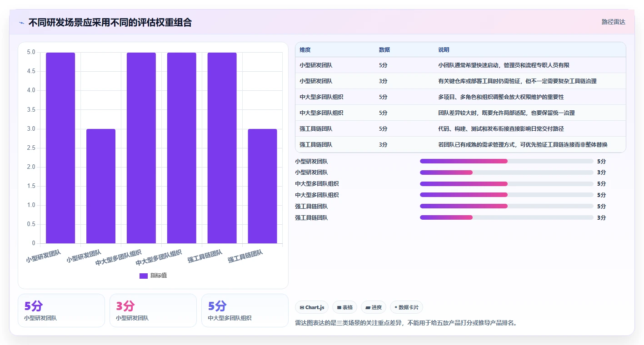The height and width of the screenshot is (345, 644).
Task: Click the 维度 column header
Action: click(x=305, y=50)
